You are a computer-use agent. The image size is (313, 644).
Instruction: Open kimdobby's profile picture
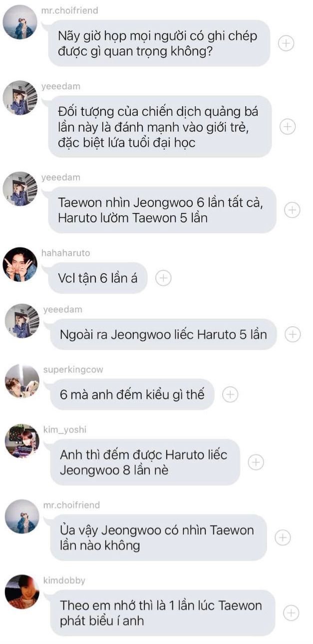[x=22, y=592]
